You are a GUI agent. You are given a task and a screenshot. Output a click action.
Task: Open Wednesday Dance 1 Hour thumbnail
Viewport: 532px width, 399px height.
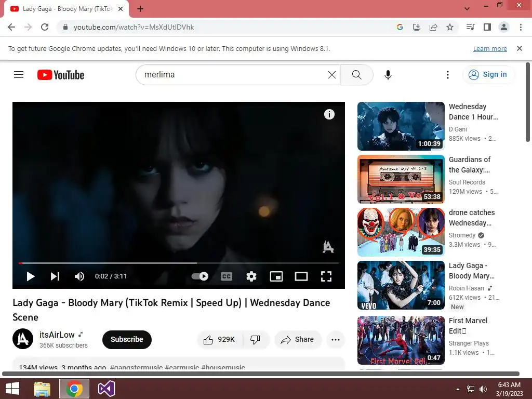(x=401, y=126)
